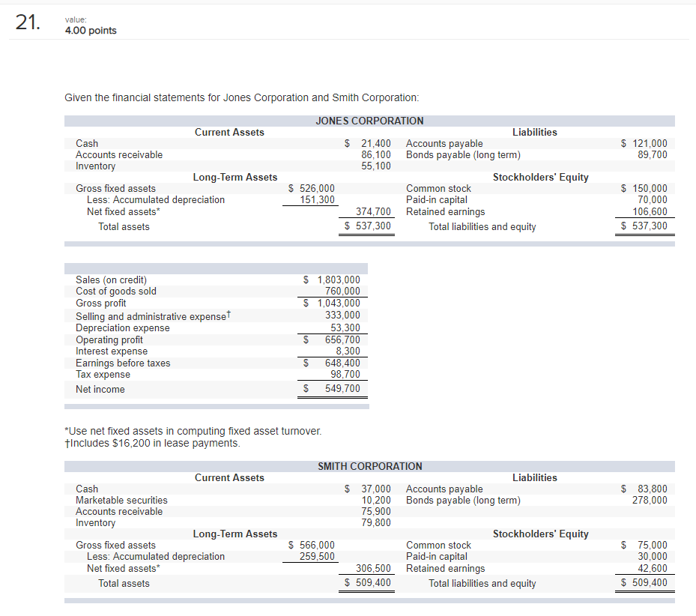The height and width of the screenshot is (616, 696).
Task: Select Smith accounts payable $83,800
Action: click(x=644, y=489)
